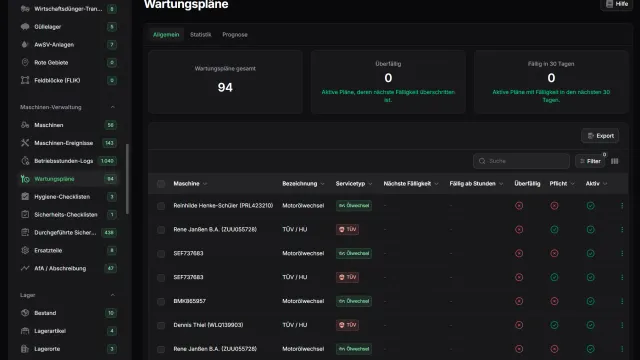Click the column visibility icon beside Filter
Screen dimensions: 640x360
[x=615, y=161]
